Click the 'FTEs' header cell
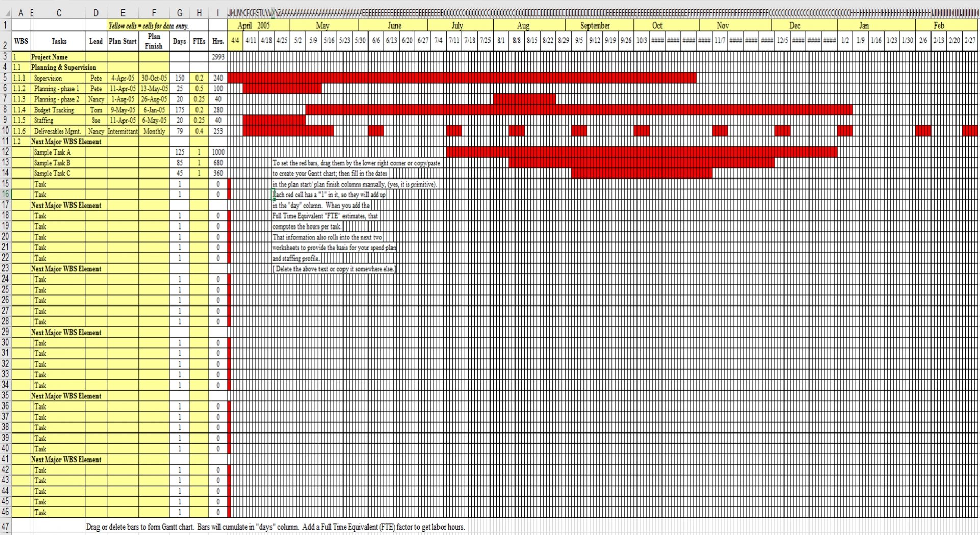The image size is (980, 535). 199,41
